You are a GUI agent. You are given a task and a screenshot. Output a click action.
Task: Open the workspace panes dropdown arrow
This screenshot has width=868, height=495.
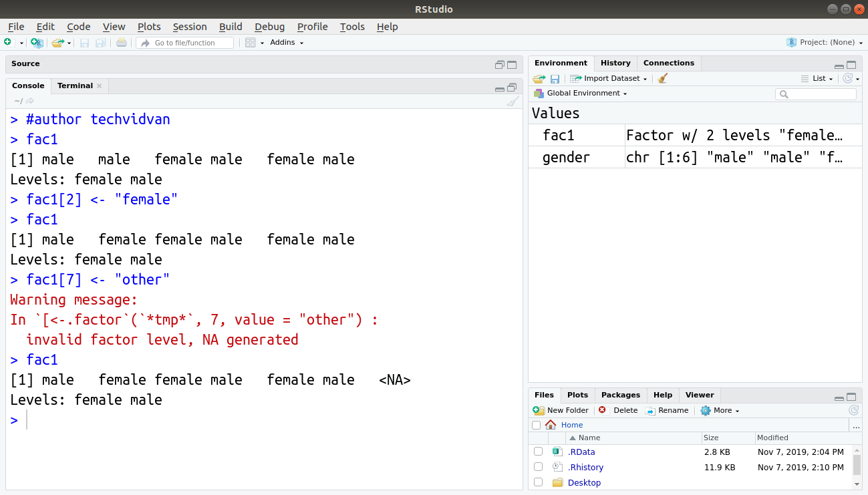[262, 43]
